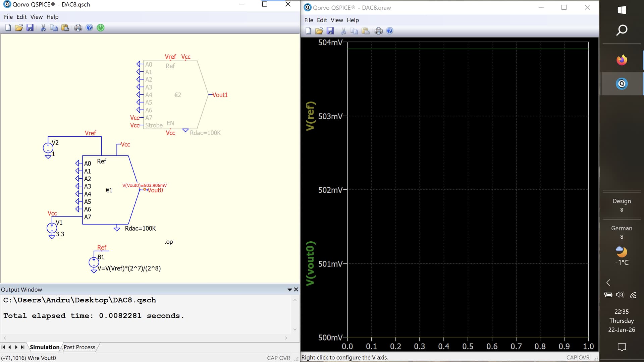Collapse Output Window with dropdown arrow
Image resolution: width=644 pixels, height=362 pixels.
[289, 290]
